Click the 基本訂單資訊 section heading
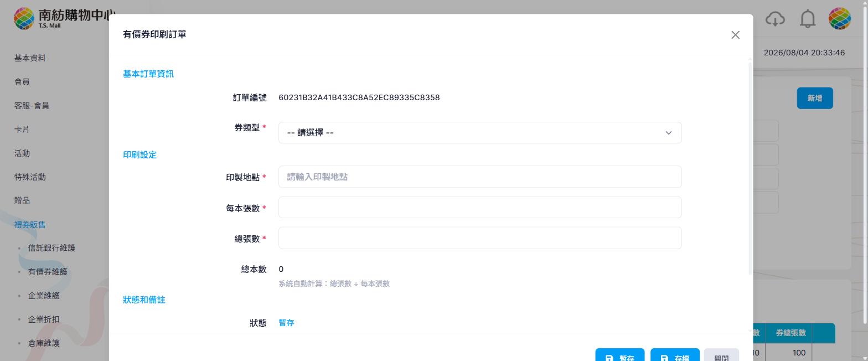Image resolution: width=868 pixels, height=361 pixels. coord(148,74)
